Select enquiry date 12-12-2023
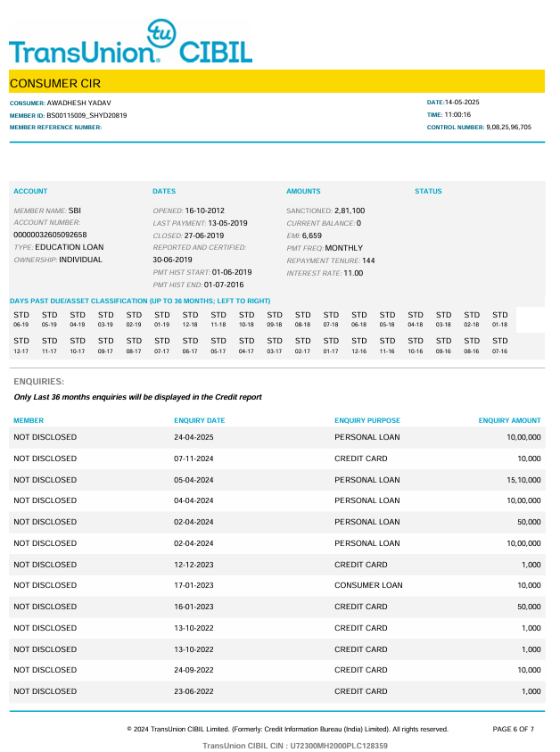Viewport: 560px width, 752px height. click(194, 565)
